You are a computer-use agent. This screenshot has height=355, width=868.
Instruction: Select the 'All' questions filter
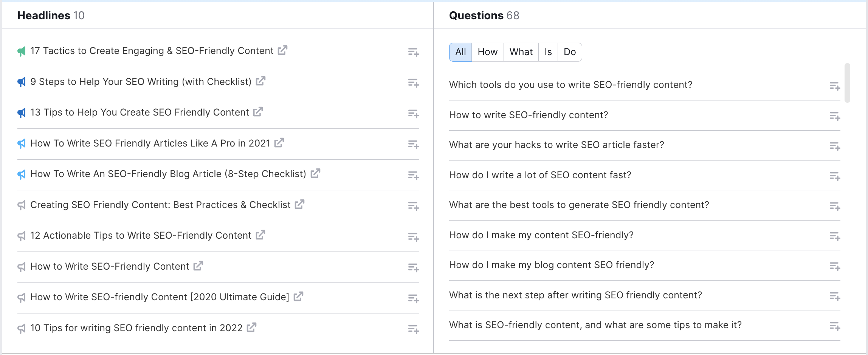pyautogui.click(x=460, y=52)
